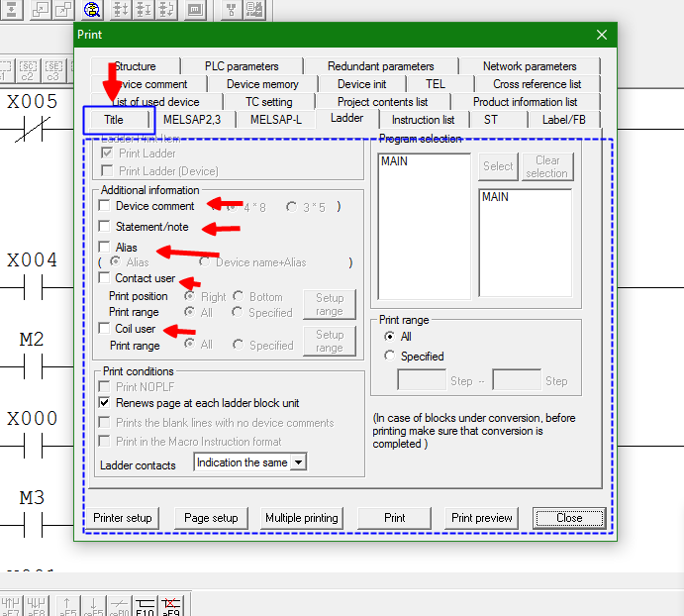Click the second step-arrows icon left of the monitor icon
Viewport: 684px width, 616px height.
coord(144,10)
